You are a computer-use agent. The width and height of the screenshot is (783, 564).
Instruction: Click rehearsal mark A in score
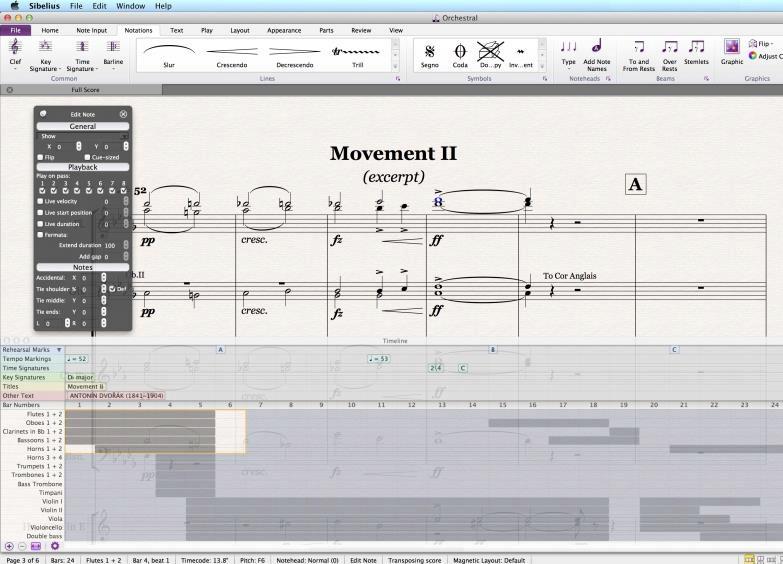[x=635, y=184]
